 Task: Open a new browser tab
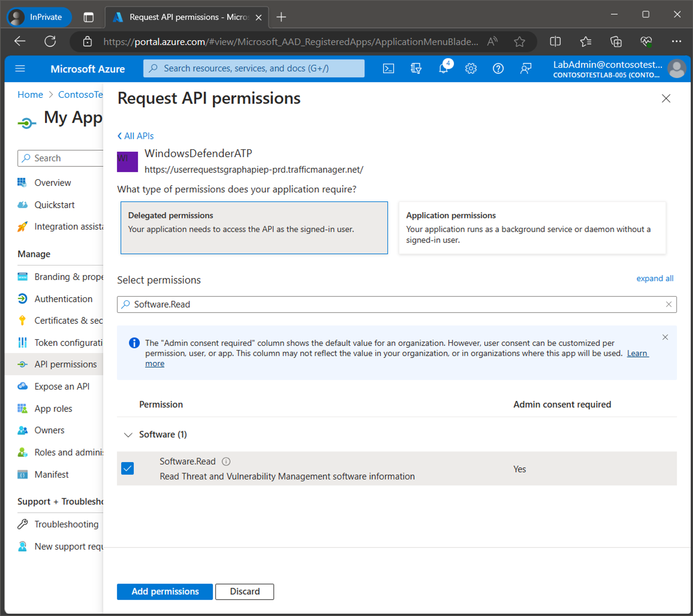[281, 17]
